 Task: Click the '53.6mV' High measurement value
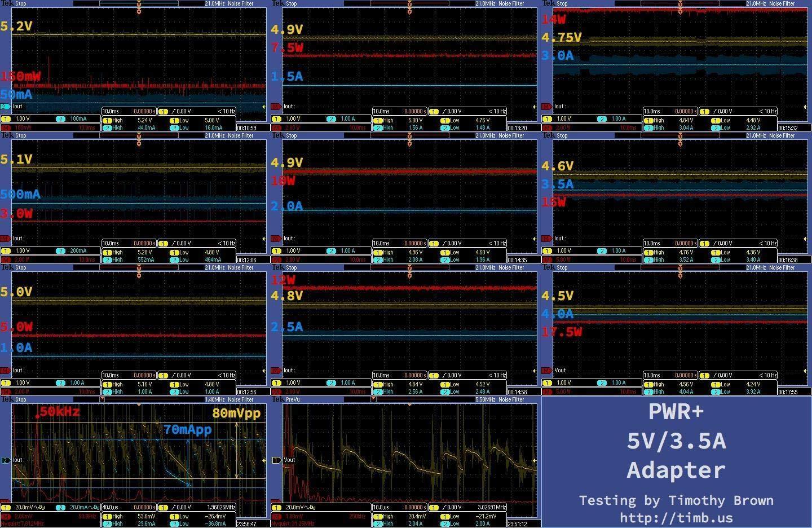(x=146, y=516)
